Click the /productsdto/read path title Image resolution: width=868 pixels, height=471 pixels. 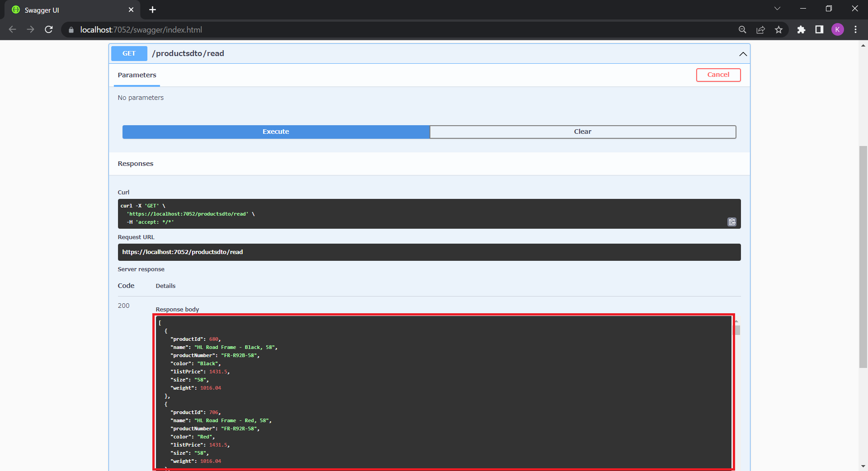tap(188, 53)
